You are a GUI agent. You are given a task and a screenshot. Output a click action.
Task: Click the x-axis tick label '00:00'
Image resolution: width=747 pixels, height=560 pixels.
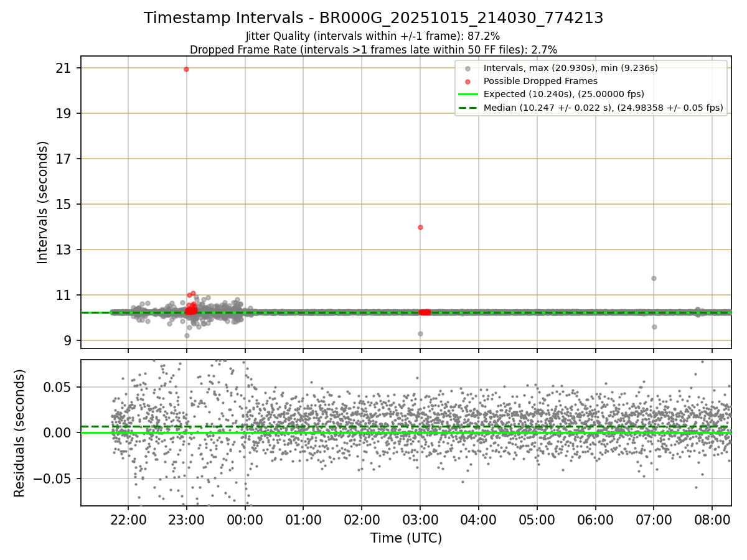pos(245,520)
